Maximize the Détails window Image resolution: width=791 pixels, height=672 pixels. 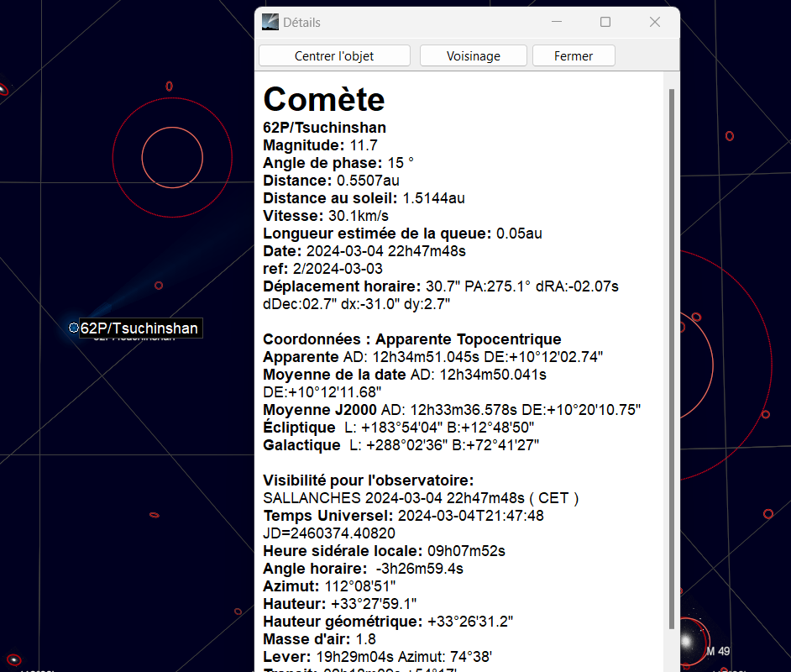coord(605,23)
